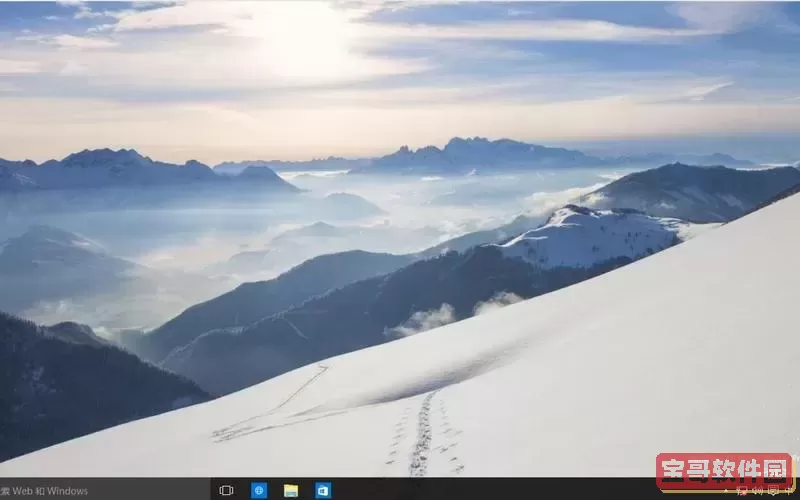Show hidden tray icons chevron
Screen dimensions: 800x500
tap(726, 491)
